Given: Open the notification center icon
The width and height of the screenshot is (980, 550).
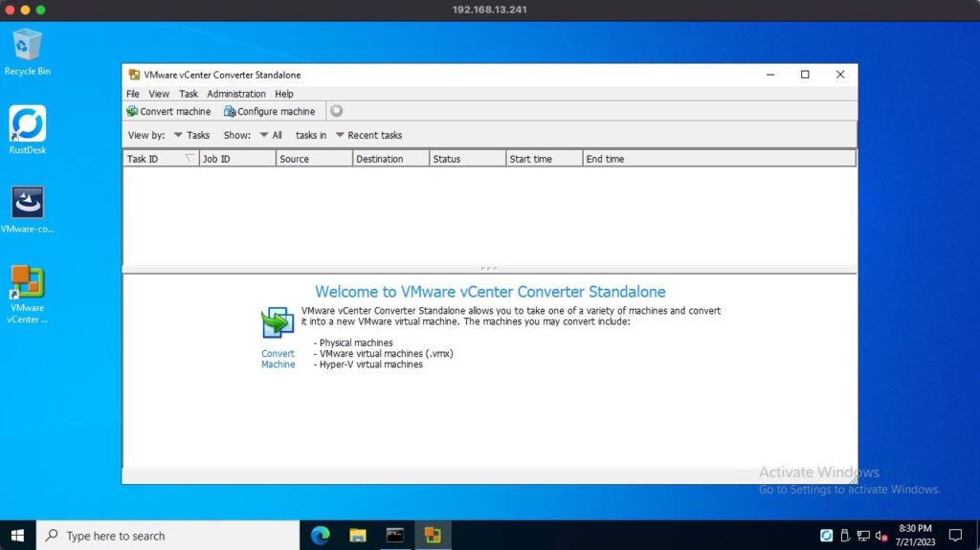Looking at the screenshot, I should [956, 536].
